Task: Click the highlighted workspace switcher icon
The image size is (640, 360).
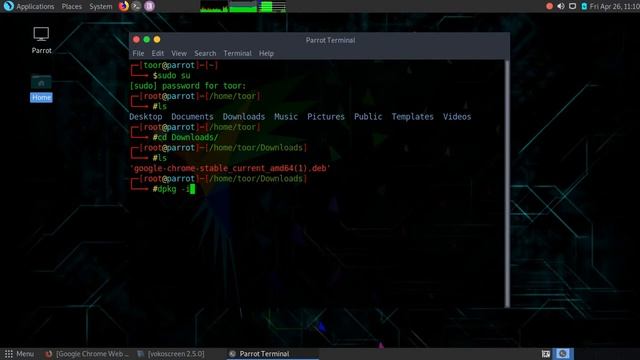Action: tap(563, 354)
